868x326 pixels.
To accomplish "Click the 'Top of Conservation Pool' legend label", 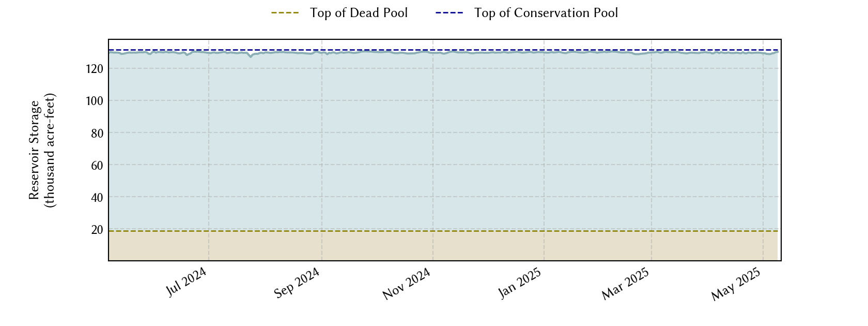I will [546, 13].
